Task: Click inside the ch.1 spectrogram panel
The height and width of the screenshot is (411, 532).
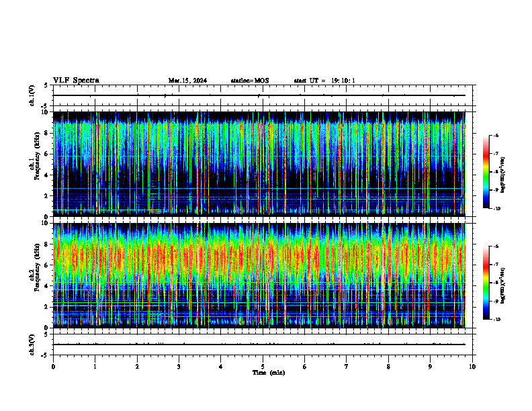Action: pos(259,164)
